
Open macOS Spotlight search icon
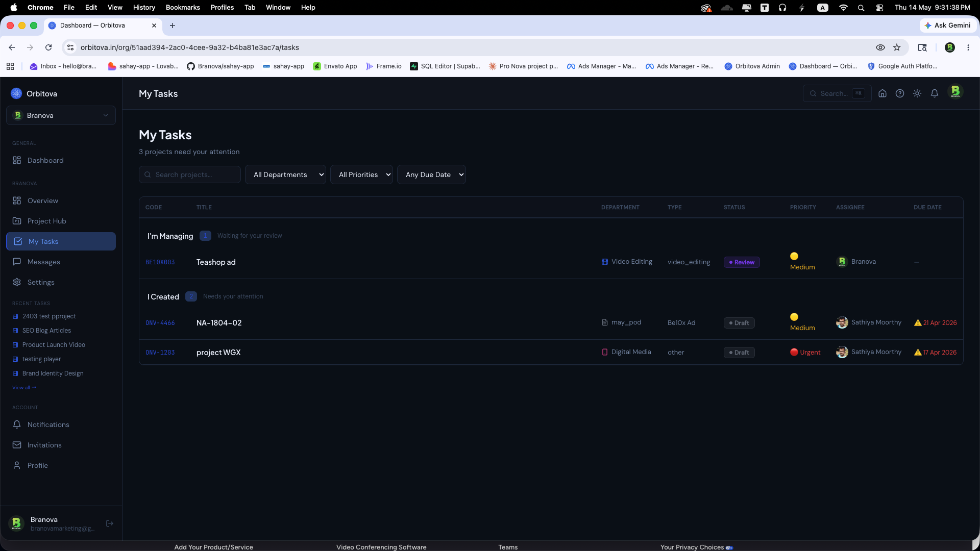(861, 8)
